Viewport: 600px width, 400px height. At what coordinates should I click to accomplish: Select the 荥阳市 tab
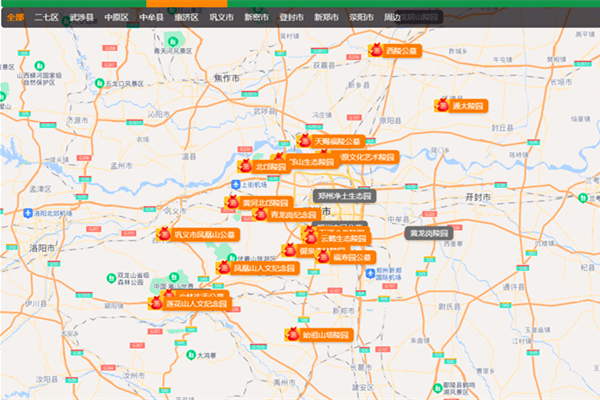pos(361,17)
